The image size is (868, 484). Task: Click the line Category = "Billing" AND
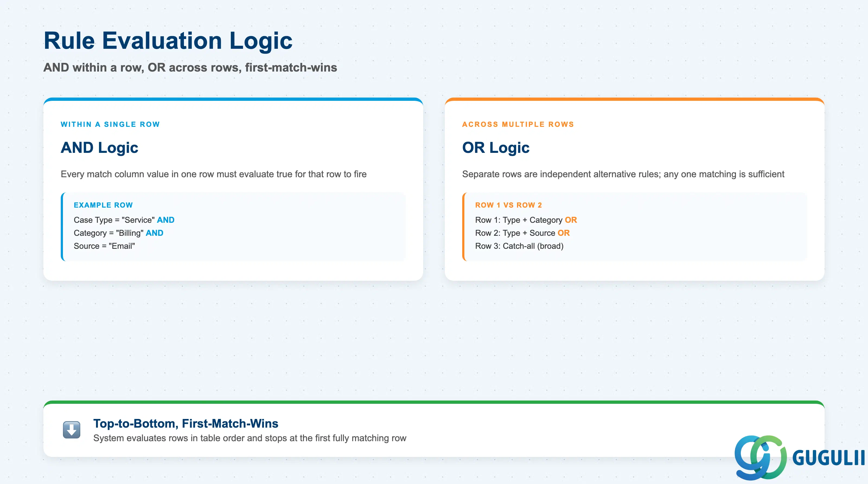pos(119,233)
